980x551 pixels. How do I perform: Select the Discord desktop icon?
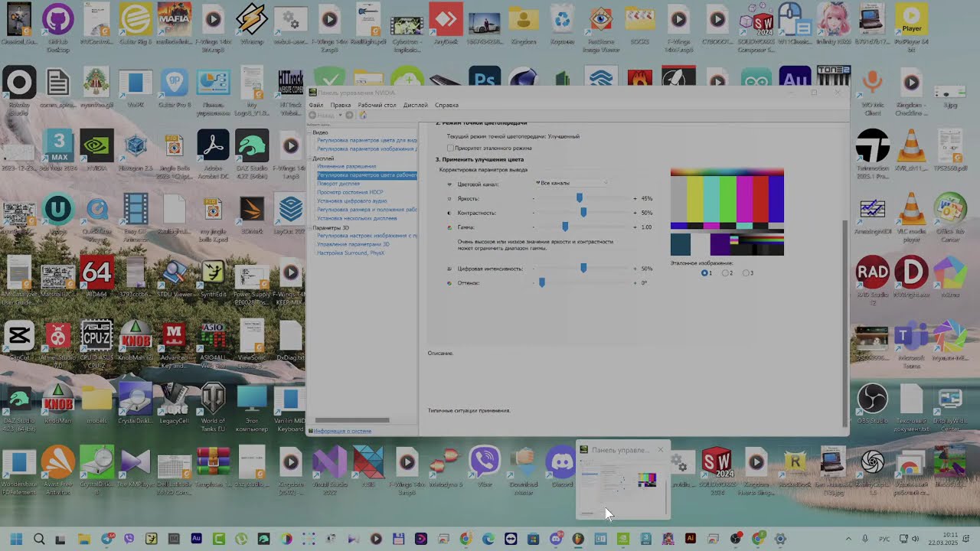click(561, 467)
